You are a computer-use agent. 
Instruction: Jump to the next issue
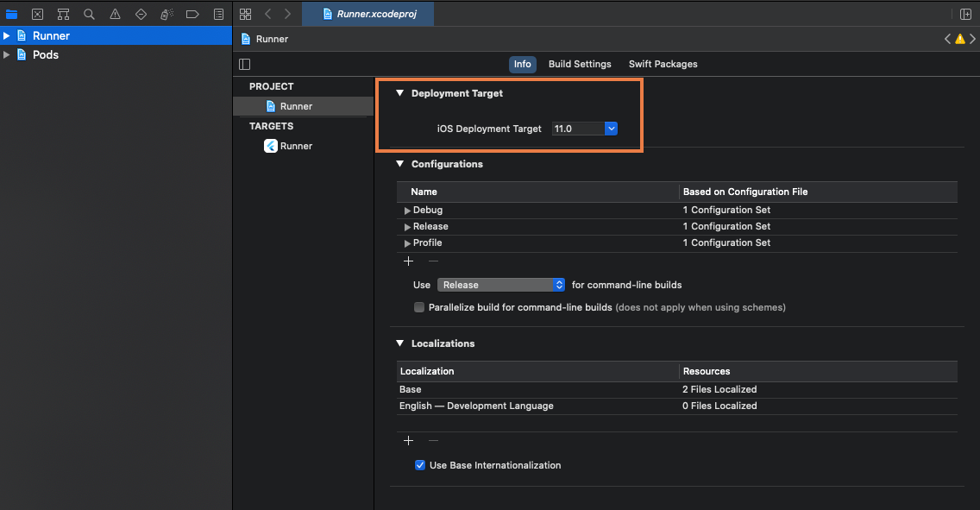[x=972, y=39]
